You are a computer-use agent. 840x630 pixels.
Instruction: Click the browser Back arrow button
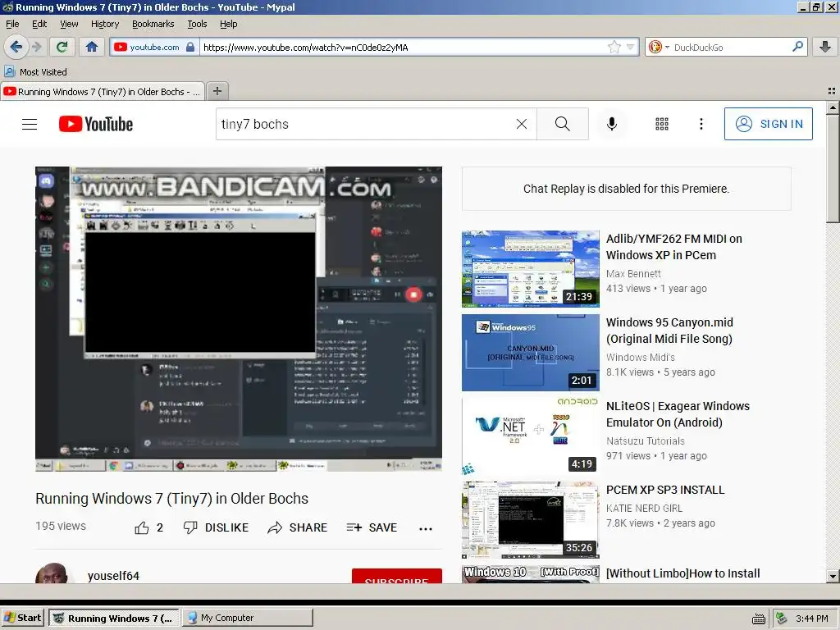point(16,47)
